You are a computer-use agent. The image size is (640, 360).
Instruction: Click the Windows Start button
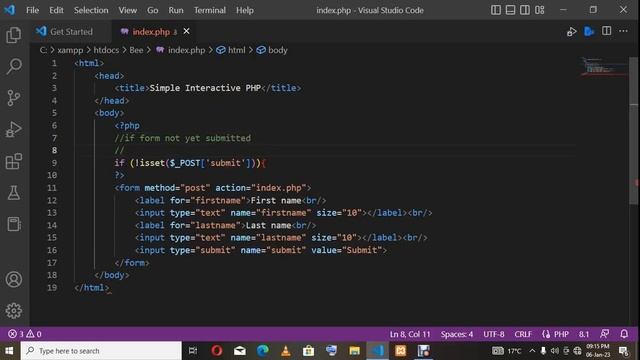pos(9,351)
